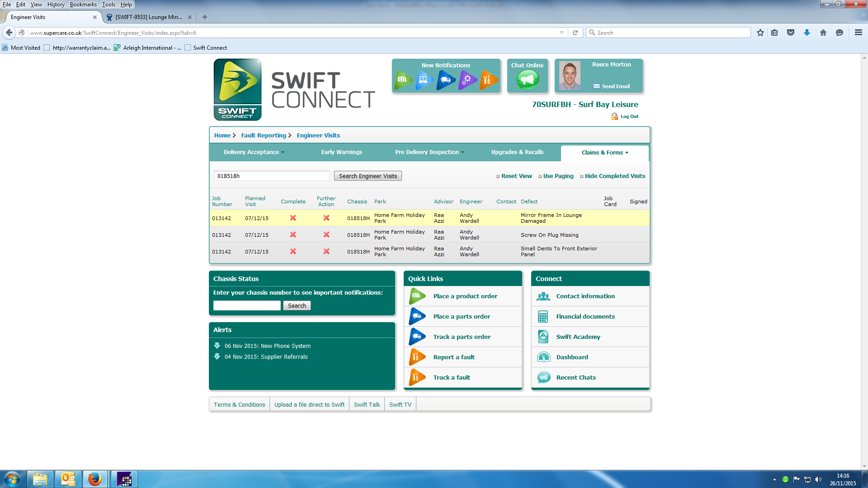This screenshot has width=868, height=488.
Task: Click the Recent Chats speech bubble icon
Action: tap(543, 377)
